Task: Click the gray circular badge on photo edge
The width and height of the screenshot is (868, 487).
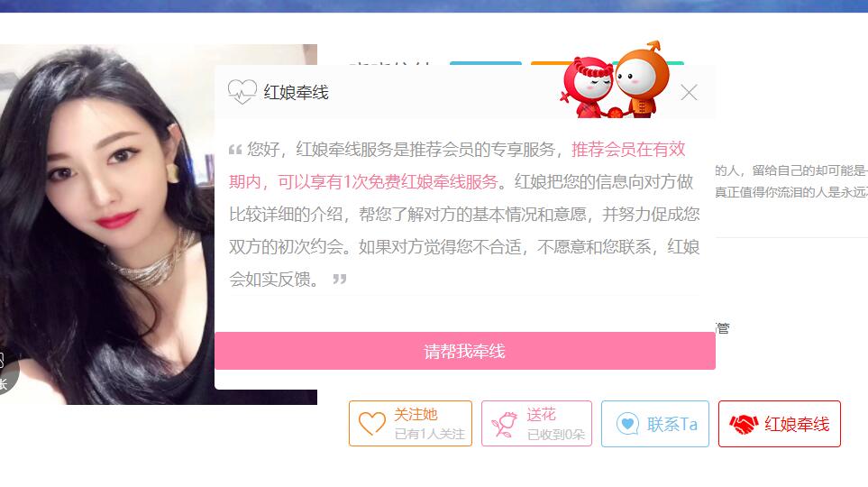Action: [x=8, y=372]
